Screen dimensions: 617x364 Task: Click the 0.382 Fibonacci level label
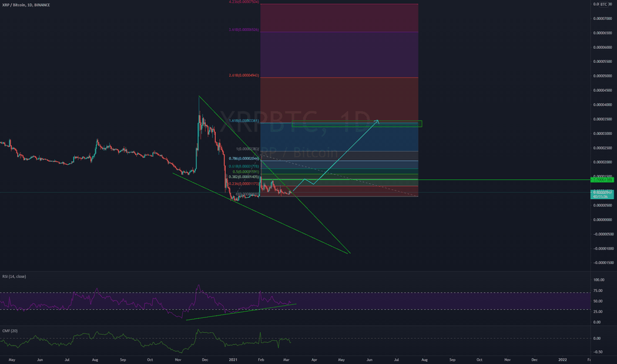tap(244, 177)
